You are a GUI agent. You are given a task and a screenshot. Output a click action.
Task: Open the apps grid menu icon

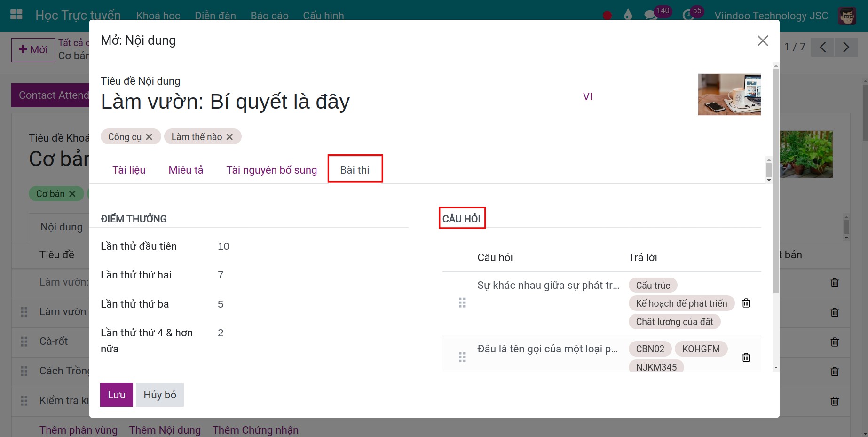tap(16, 15)
